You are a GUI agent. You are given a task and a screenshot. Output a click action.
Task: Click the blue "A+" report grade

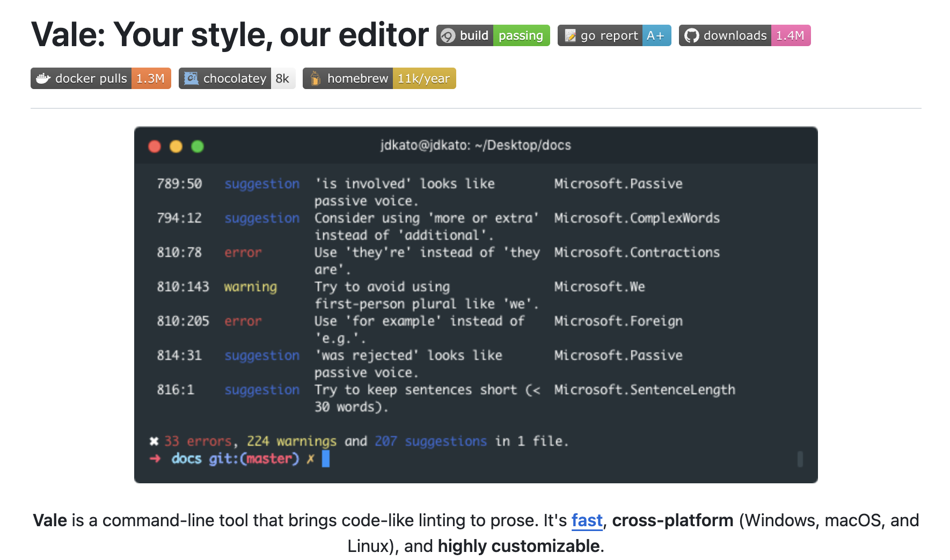[655, 36]
